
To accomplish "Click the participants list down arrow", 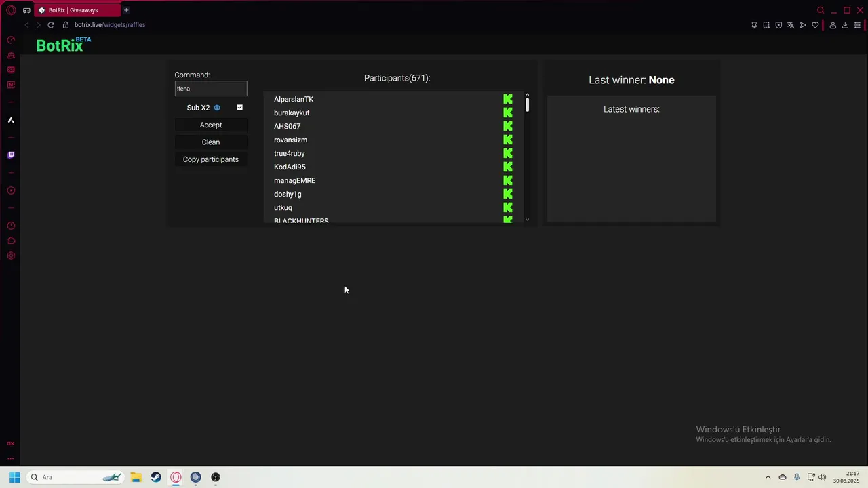I will 527,220.
